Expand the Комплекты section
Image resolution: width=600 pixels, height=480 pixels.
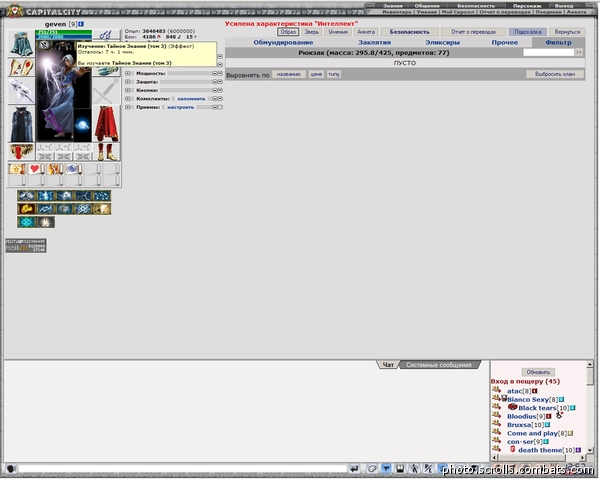coord(128,98)
